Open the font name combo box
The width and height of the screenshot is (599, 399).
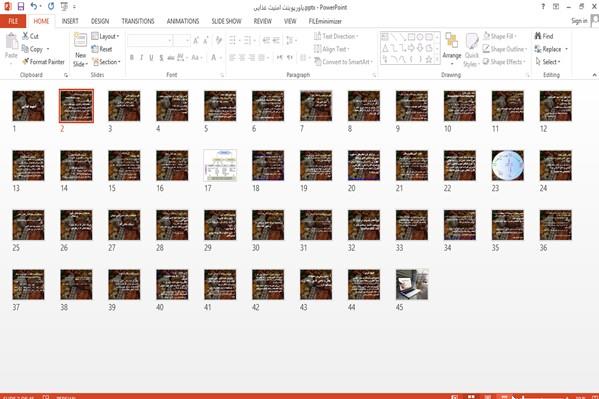point(150,40)
